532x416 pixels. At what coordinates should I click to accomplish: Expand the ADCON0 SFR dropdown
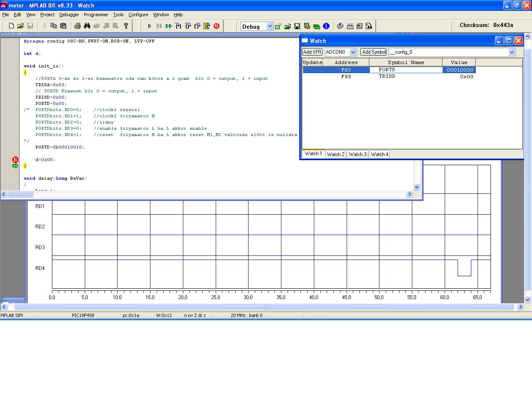click(353, 52)
